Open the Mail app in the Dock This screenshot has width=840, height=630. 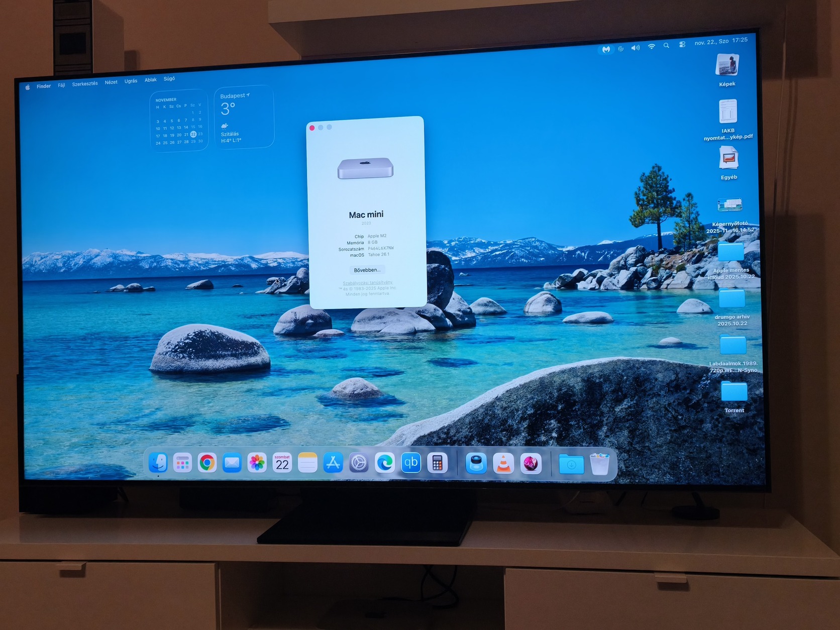click(232, 463)
